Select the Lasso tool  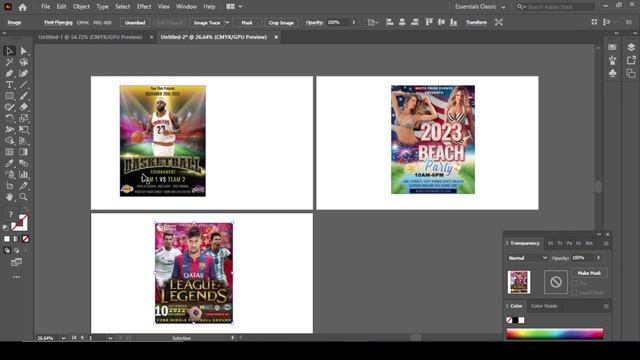tap(24, 62)
